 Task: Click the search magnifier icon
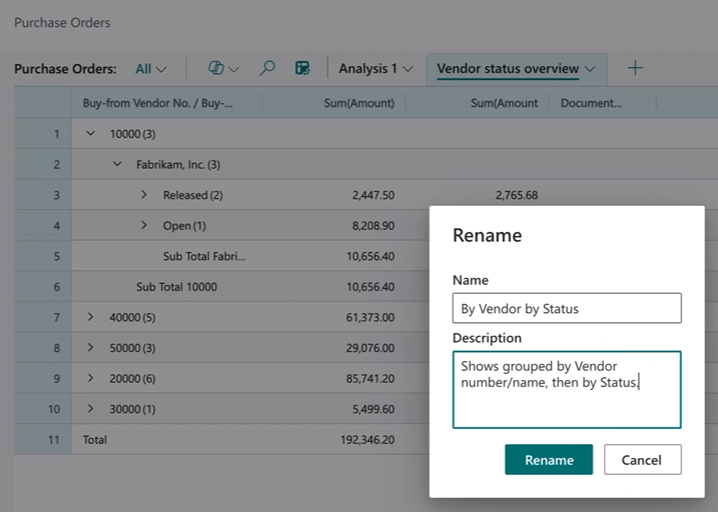[267, 68]
